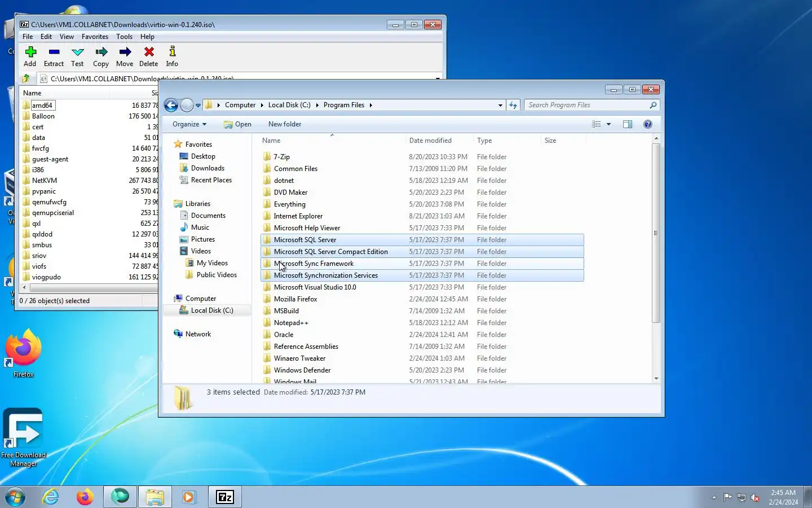Viewport: 812px width, 508px height.
Task: Select Downloads under Favorites
Action: click(208, 168)
